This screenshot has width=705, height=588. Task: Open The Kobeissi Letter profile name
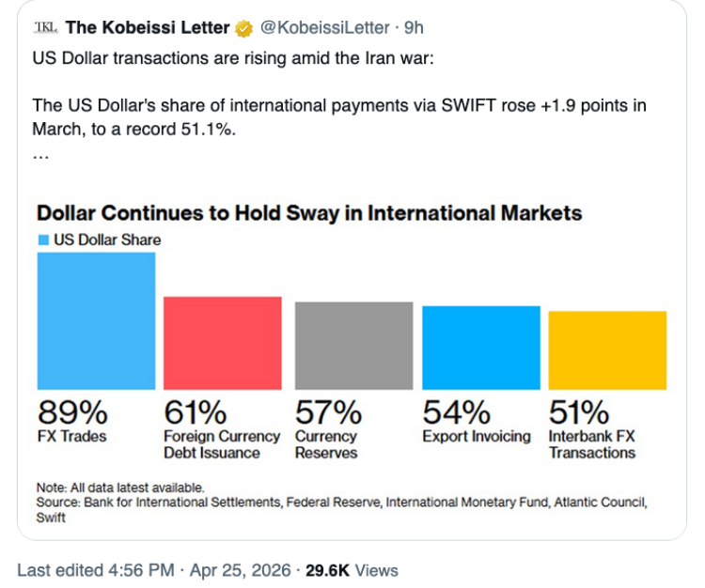(149, 28)
